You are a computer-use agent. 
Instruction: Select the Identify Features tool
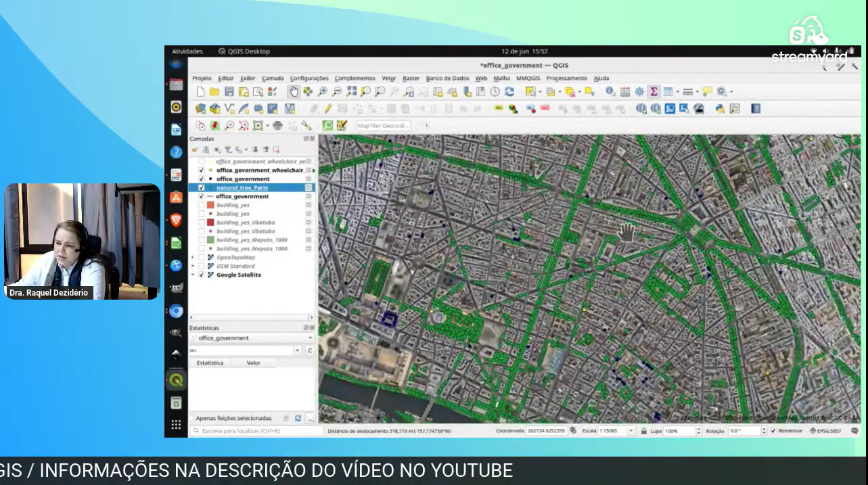[x=610, y=92]
